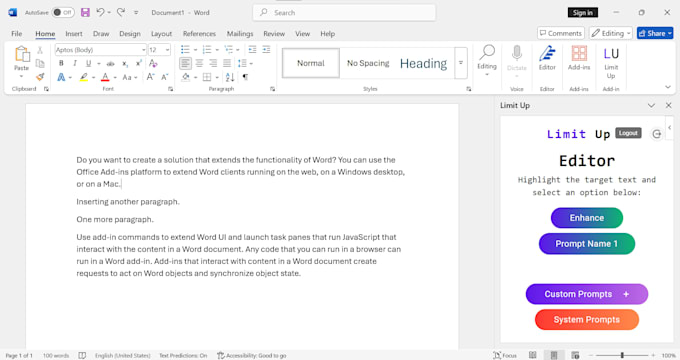Open Custom Prompts button
680x360 pixels.
click(587, 294)
